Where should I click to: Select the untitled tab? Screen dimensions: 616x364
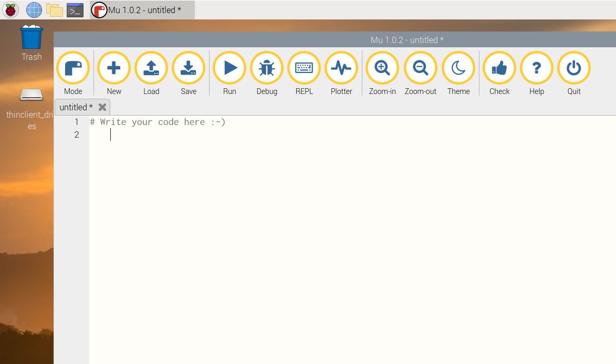click(76, 107)
